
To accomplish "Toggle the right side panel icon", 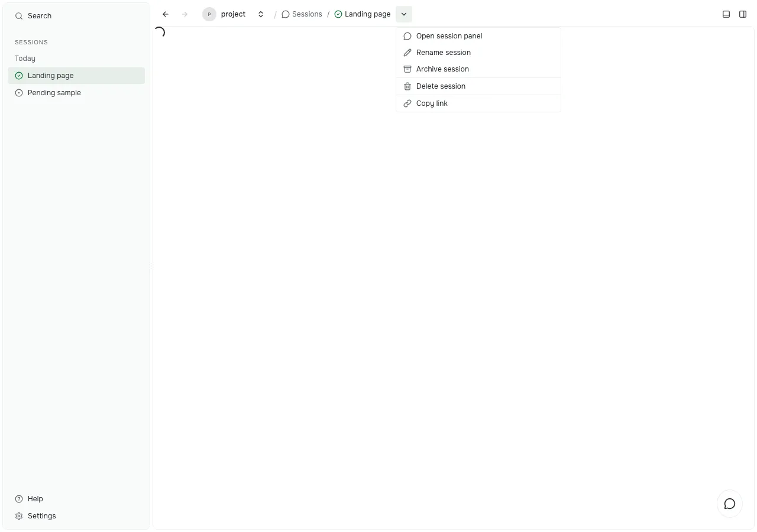I will coord(743,14).
